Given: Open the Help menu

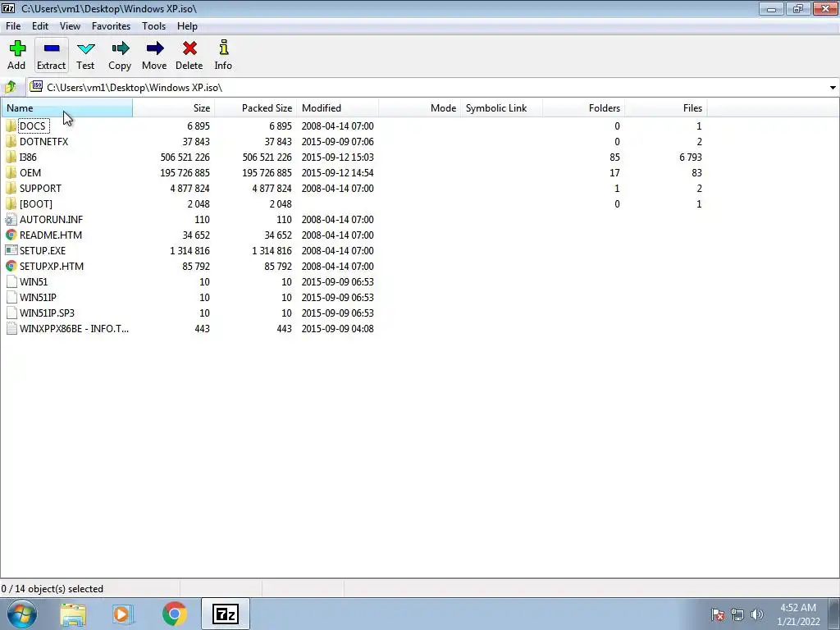Looking at the screenshot, I should 188,25.
